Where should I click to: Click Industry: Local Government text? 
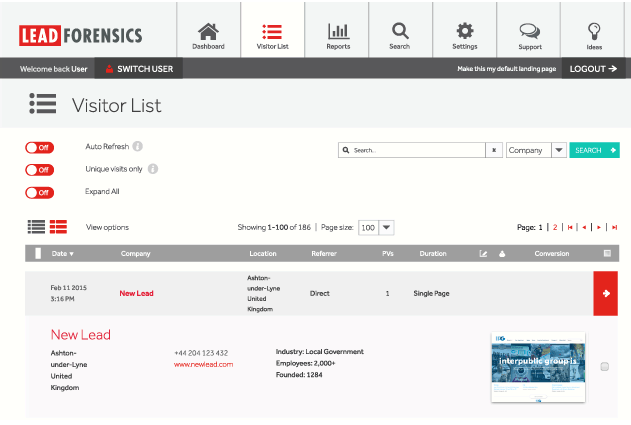tap(320, 351)
